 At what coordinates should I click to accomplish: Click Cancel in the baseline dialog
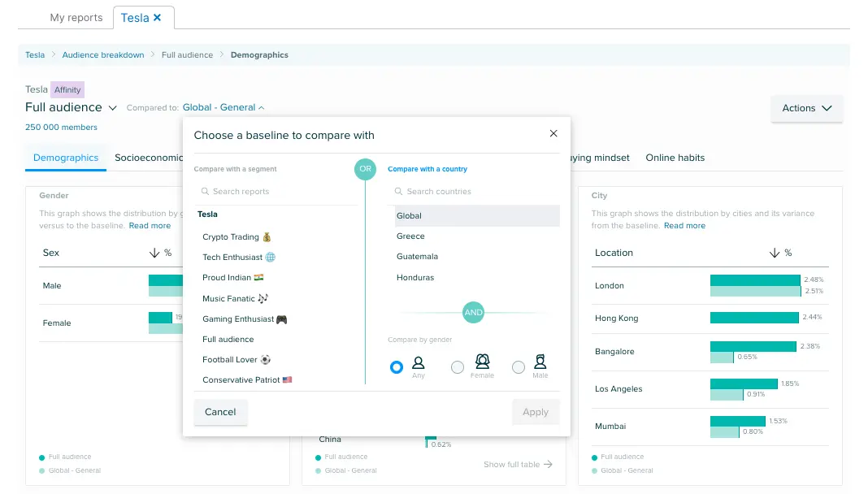click(220, 412)
